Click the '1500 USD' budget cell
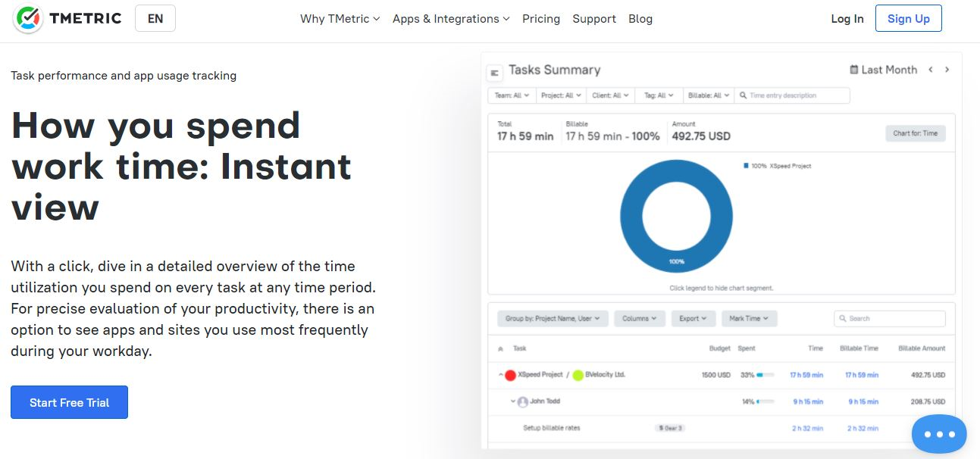Viewport: 980px width, 459px height. coord(716,375)
